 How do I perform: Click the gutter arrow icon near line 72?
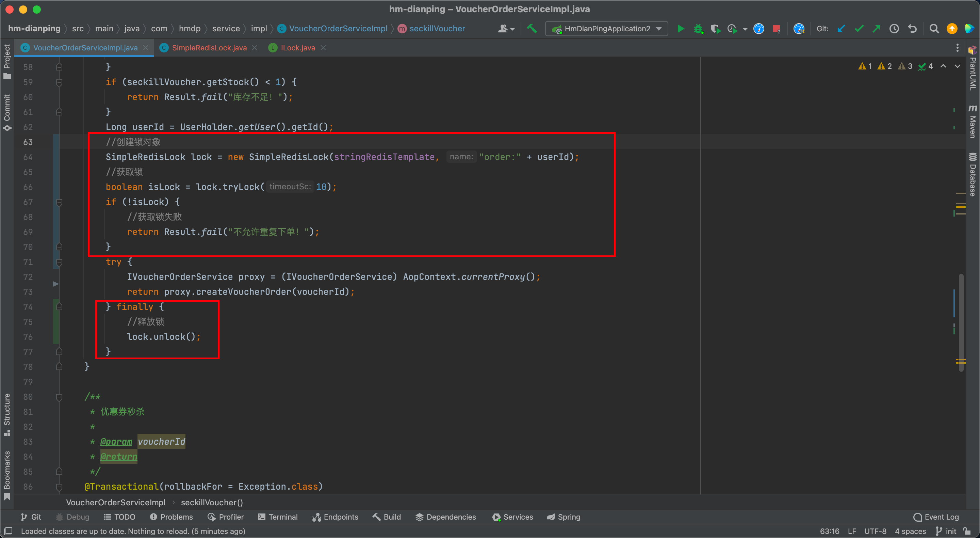tap(55, 284)
